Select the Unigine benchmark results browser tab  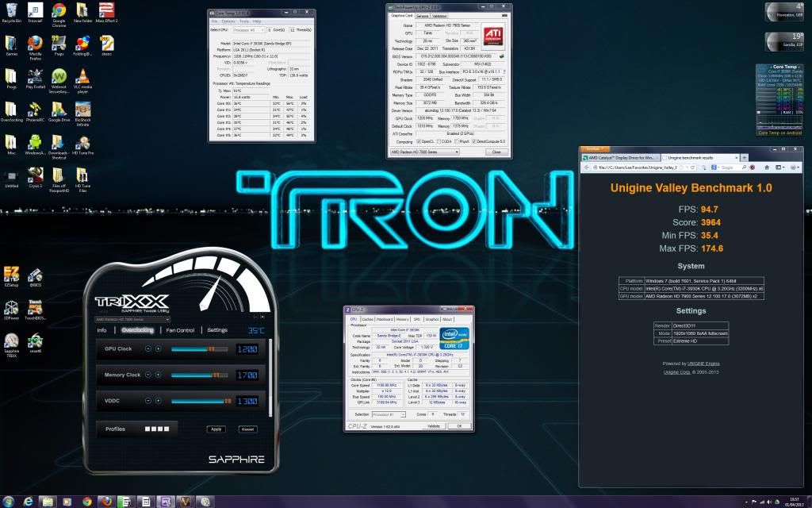[699, 158]
